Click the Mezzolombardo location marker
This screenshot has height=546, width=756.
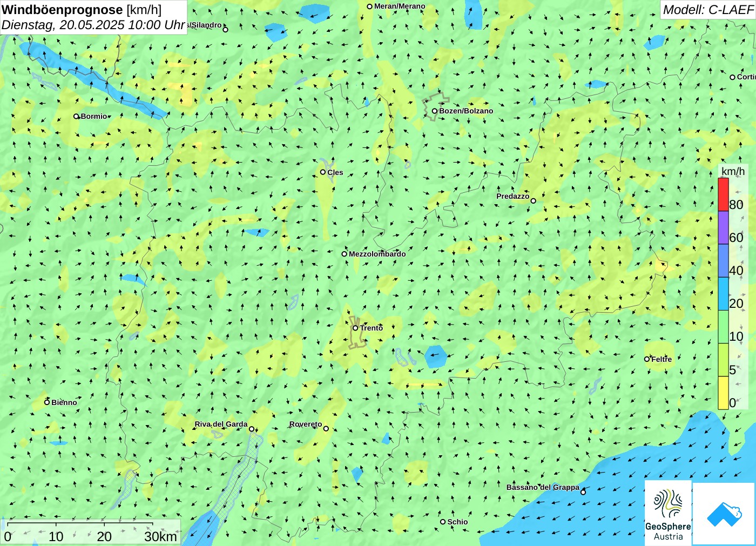coord(345,254)
